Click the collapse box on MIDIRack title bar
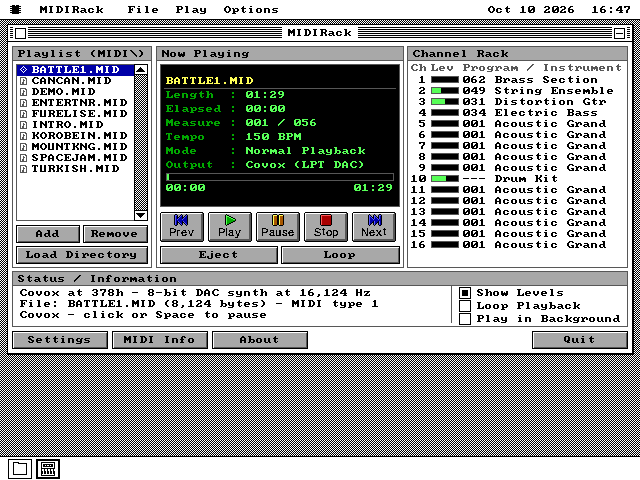 click(x=619, y=33)
